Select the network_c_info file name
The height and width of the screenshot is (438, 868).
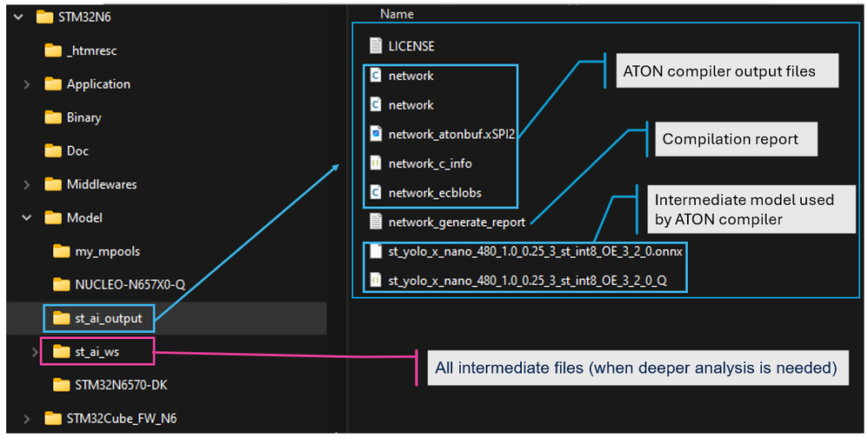[x=431, y=163]
